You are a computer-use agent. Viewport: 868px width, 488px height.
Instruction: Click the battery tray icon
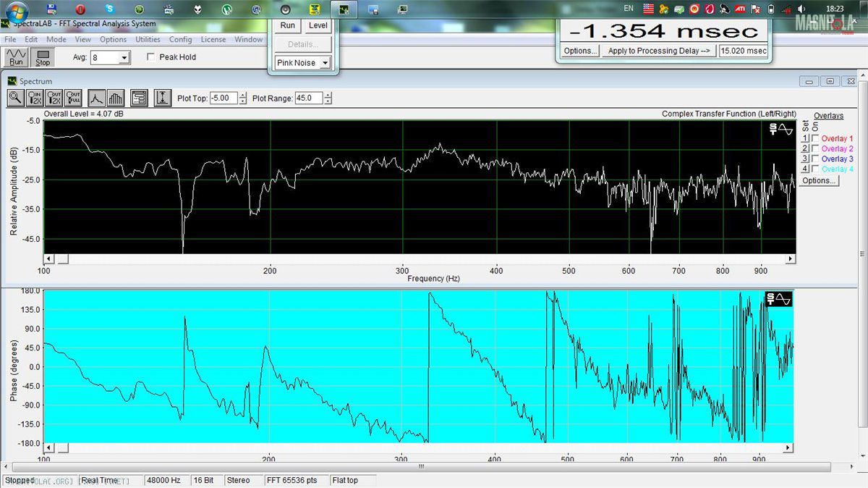(770, 9)
